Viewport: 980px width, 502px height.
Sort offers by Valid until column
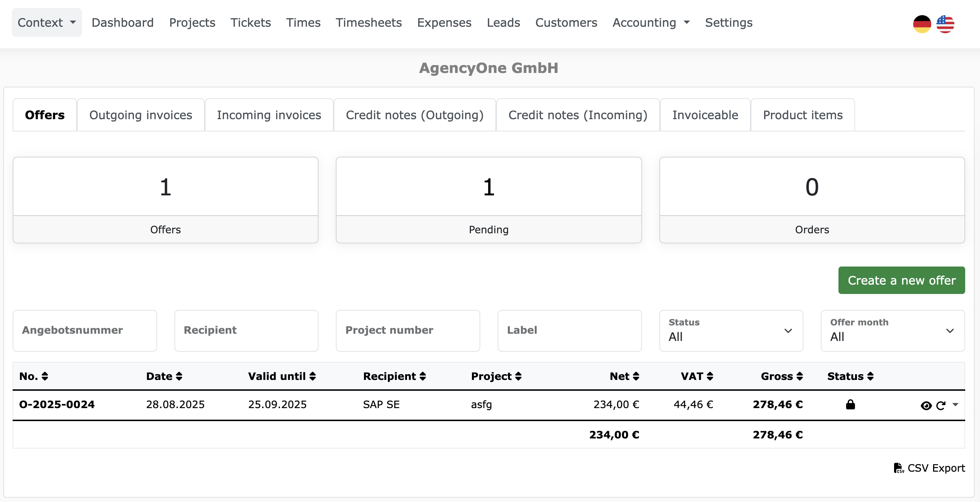[x=312, y=376]
